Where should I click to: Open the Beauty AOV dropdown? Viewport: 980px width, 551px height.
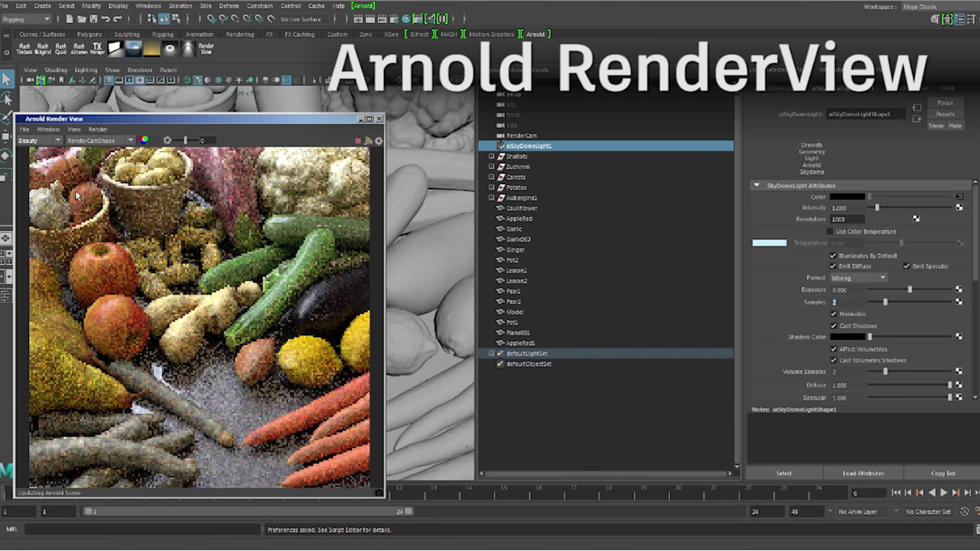pyautogui.click(x=39, y=140)
